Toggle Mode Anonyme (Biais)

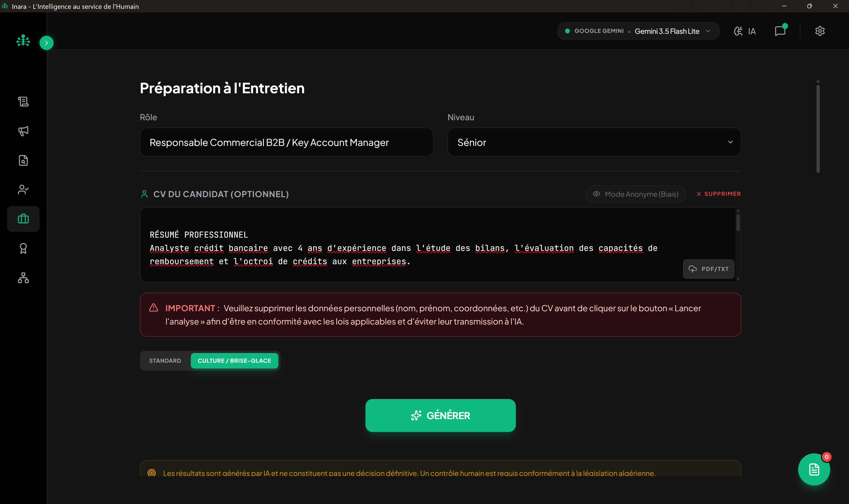click(x=635, y=194)
